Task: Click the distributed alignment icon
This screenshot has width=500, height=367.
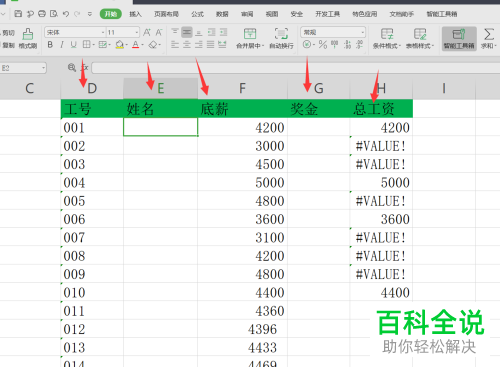Action: pos(222,44)
